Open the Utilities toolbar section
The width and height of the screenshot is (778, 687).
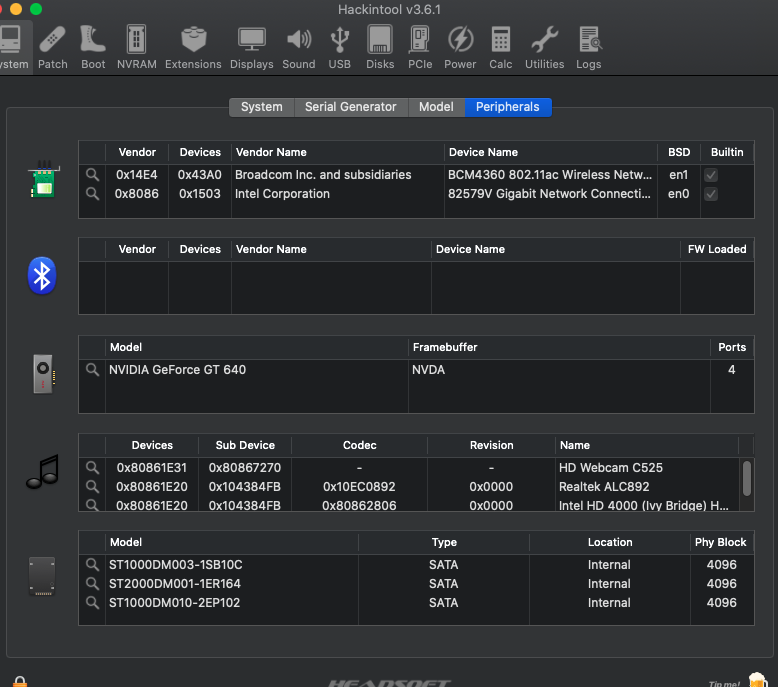click(544, 48)
